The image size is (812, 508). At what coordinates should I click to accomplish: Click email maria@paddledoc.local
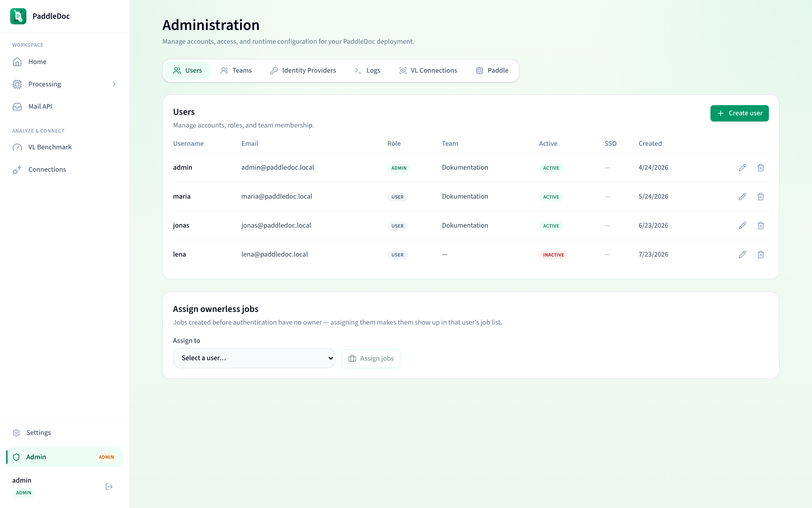point(277,197)
